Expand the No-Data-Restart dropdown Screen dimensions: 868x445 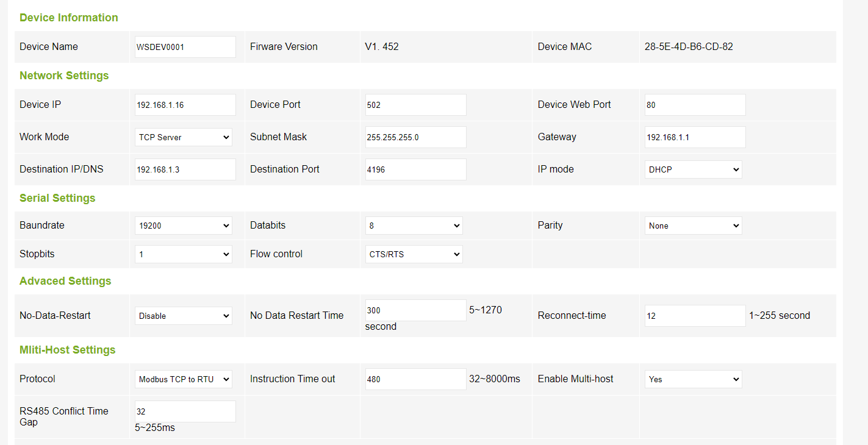click(x=183, y=316)
